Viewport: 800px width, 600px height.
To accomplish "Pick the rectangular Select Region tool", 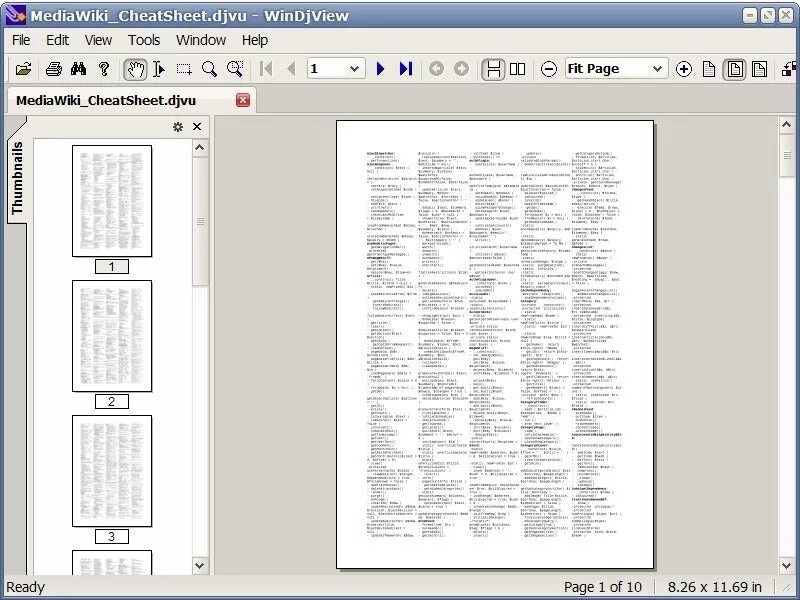I will pos(184,69).
